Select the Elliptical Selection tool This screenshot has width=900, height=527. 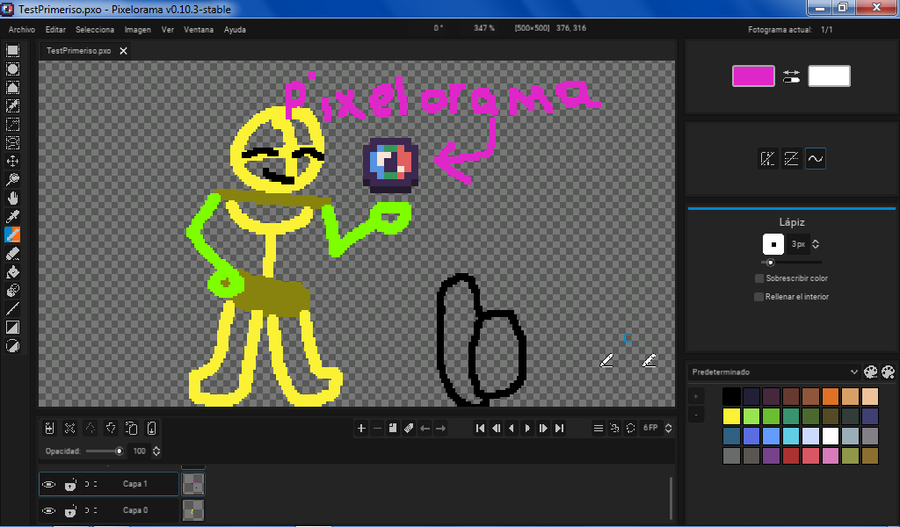point(13,69)
